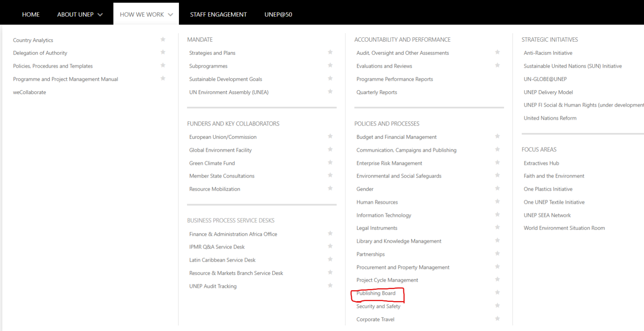Star Legal Instruments

(x=497, y=227)
